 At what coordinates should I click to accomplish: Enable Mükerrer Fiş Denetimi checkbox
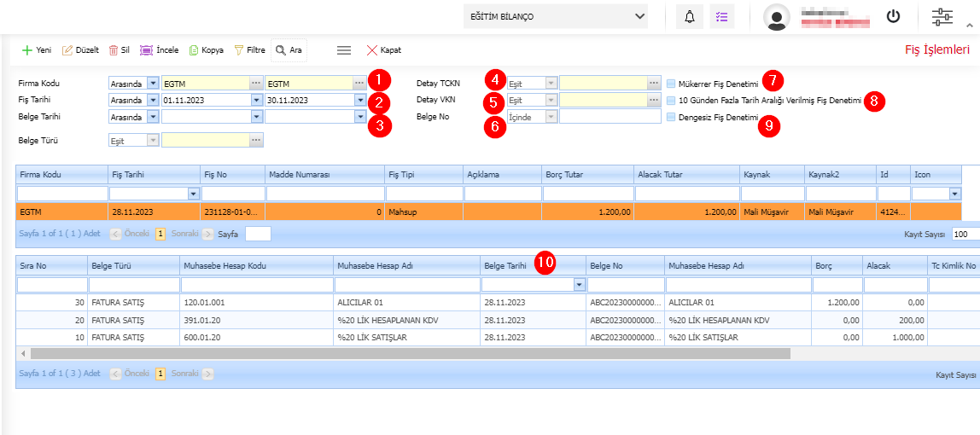pos(671,84)
